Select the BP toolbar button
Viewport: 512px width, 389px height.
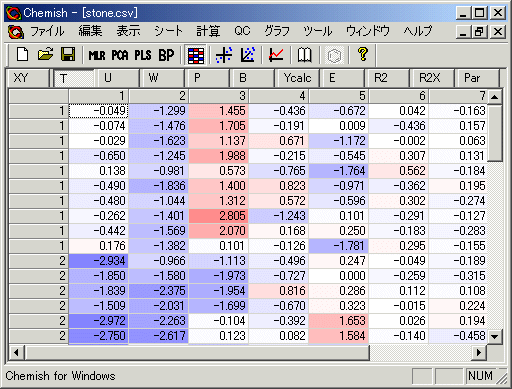166,55
